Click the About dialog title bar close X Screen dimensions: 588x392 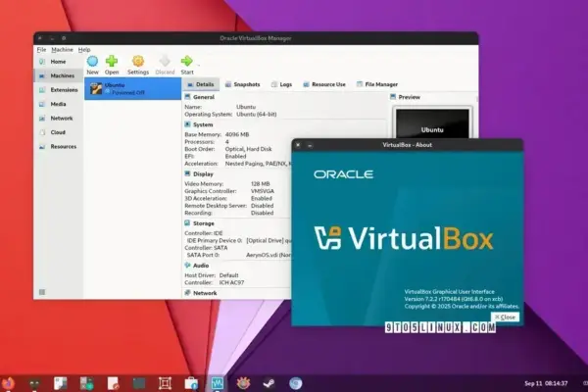coord(298,145)
